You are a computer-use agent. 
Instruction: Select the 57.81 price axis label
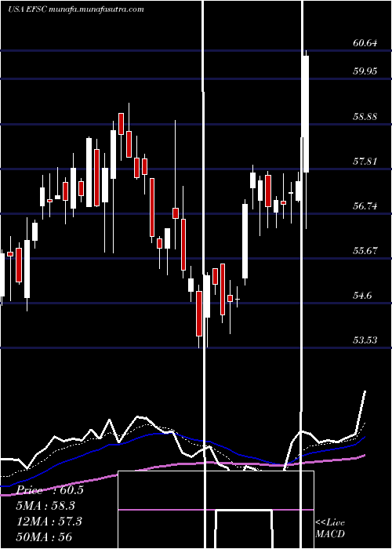[365, 162]
